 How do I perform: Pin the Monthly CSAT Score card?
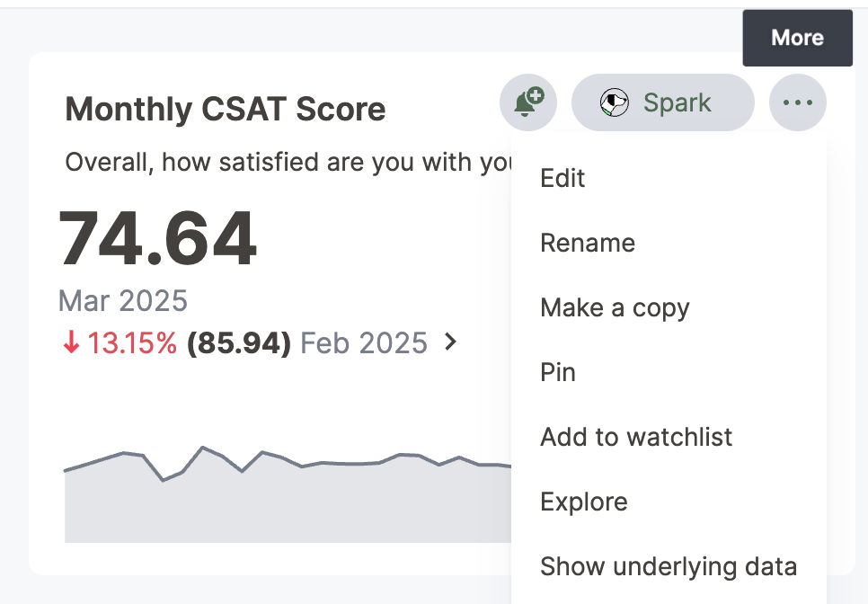coord(558,372)
